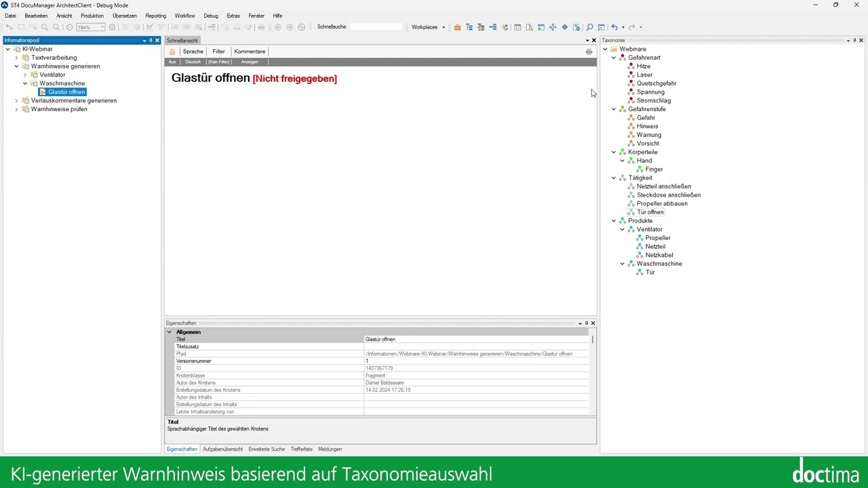
Task: Click the move arrows cross toolbar icon
Action: (553, 27)
